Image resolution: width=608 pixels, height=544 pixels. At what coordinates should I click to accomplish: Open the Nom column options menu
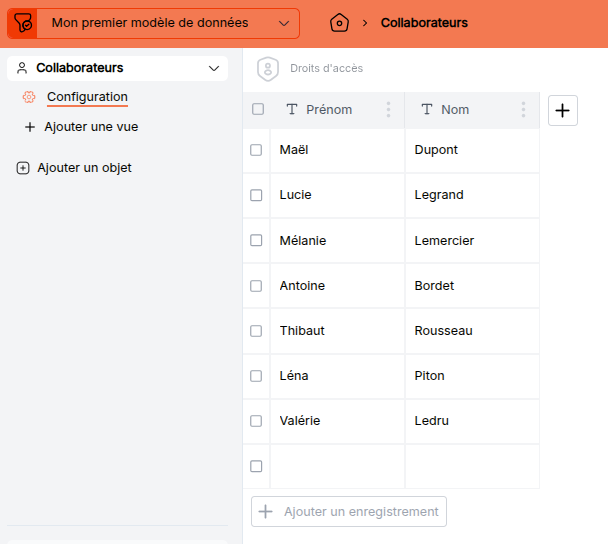click(x=523, y=110)
